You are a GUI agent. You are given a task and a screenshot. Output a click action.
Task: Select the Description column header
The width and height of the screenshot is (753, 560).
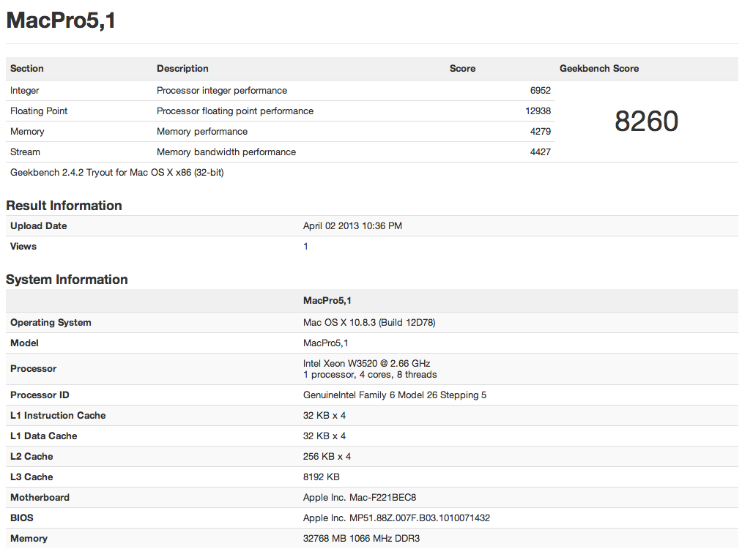point(182,69)
